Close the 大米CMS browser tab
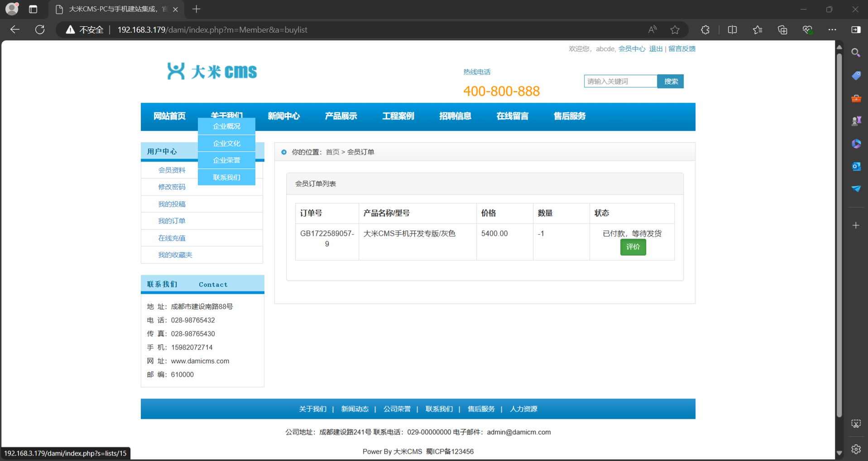 click(175, 9)
